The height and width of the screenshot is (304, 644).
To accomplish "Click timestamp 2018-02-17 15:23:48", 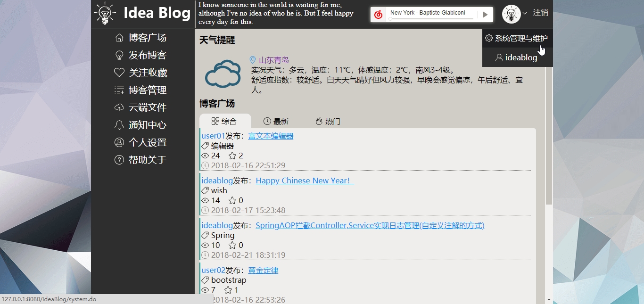I will (248, 210).
